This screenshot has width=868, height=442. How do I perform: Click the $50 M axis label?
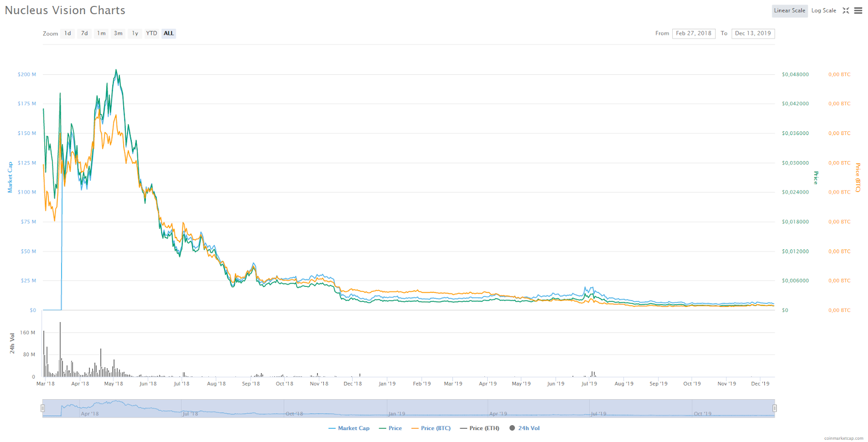tap(29, 251)
